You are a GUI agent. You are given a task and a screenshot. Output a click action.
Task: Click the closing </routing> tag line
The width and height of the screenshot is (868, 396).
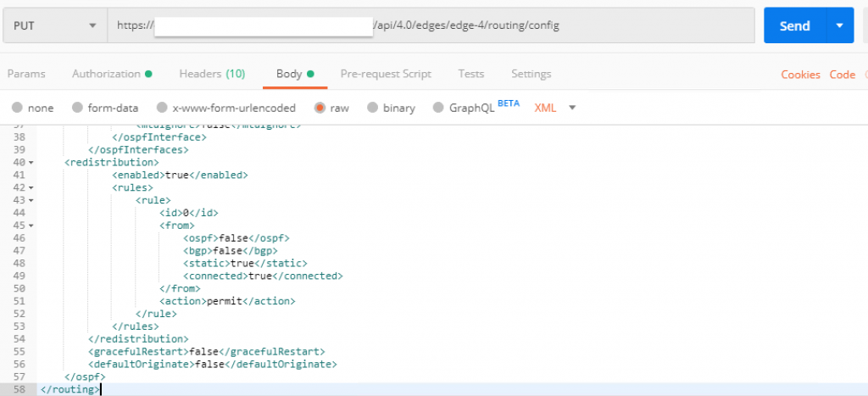[69, 389]
